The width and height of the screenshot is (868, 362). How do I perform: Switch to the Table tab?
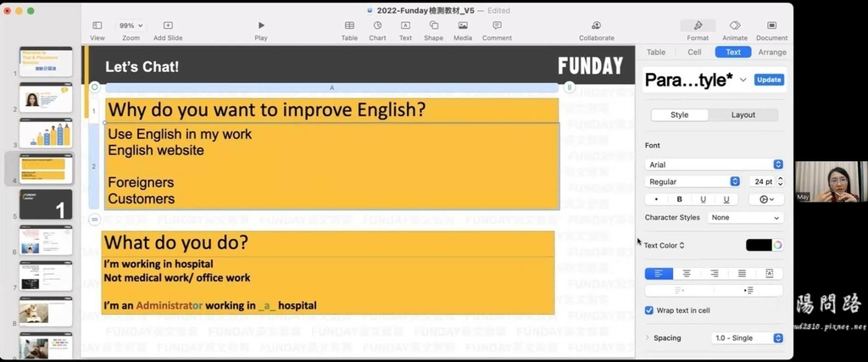[656, 52]
